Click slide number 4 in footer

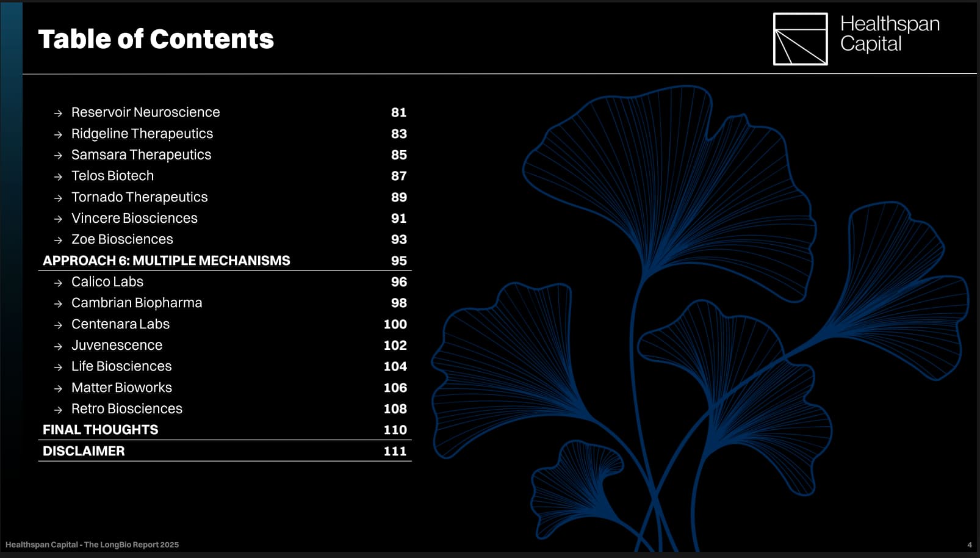click(970, 545)
